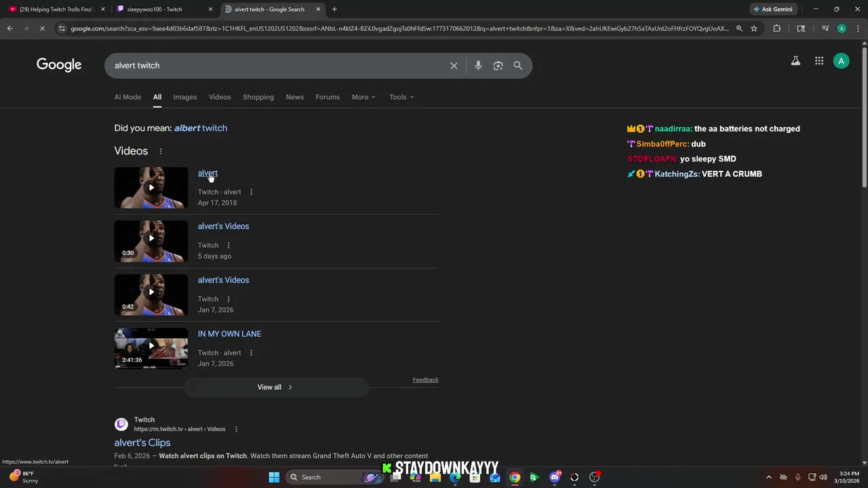The image size is (868, 488).
Task: Play the 0:30 video thumbnail
Action: 151,241
